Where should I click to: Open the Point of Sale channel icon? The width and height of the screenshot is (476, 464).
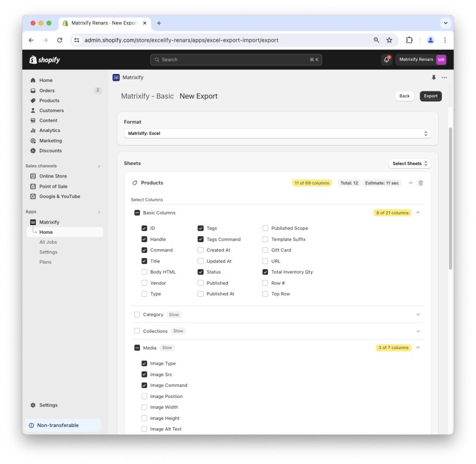[32, 186]
